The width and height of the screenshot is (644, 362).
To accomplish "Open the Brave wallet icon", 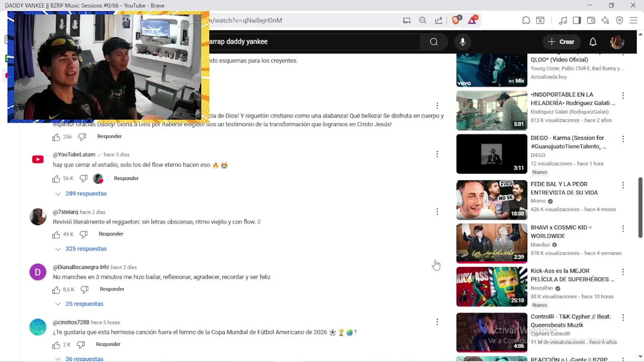I will (591, 20).
